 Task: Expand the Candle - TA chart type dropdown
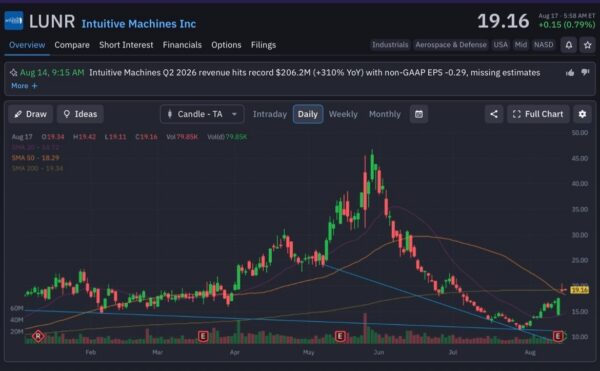point(202,114)
